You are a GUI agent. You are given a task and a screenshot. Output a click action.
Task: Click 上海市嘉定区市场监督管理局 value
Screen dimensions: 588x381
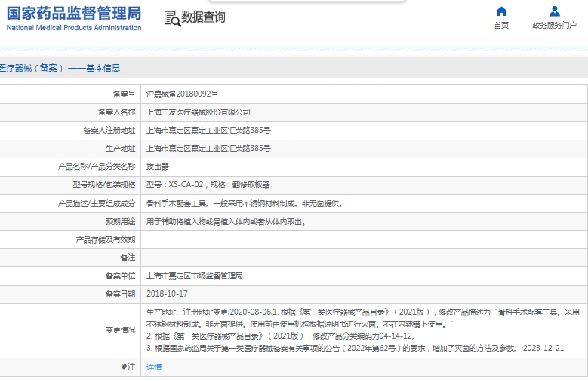[x=194, y=276]
